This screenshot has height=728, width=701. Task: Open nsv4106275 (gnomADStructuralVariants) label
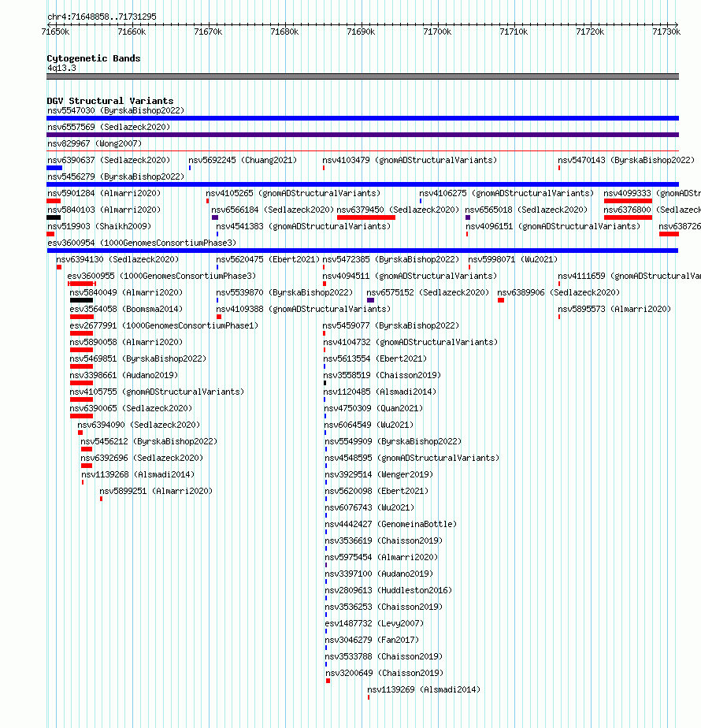coord(506,193)
